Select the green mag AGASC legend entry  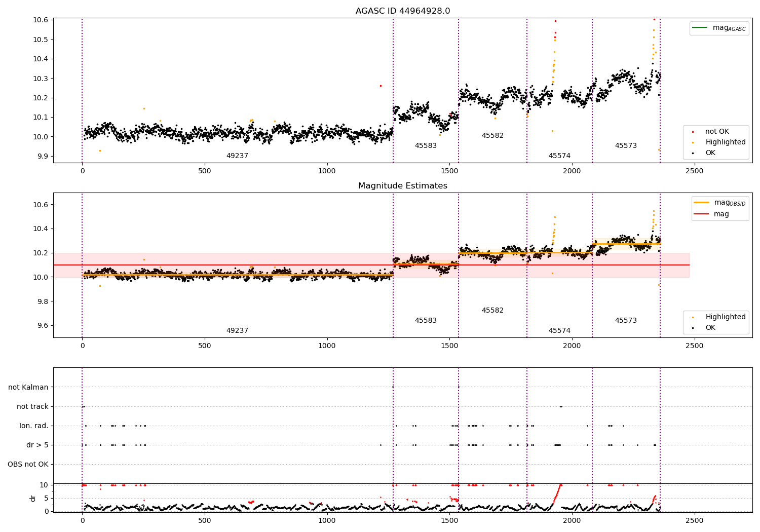(719, 28)
